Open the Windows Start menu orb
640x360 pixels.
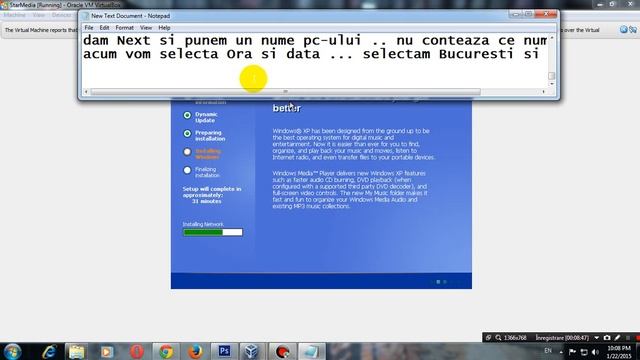[12, 351]
